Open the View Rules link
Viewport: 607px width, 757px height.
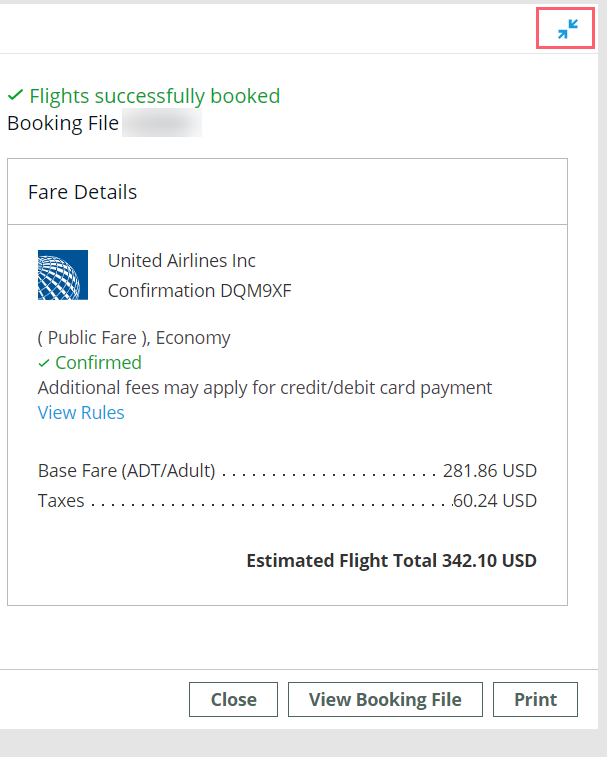click(x=81, y=413)
